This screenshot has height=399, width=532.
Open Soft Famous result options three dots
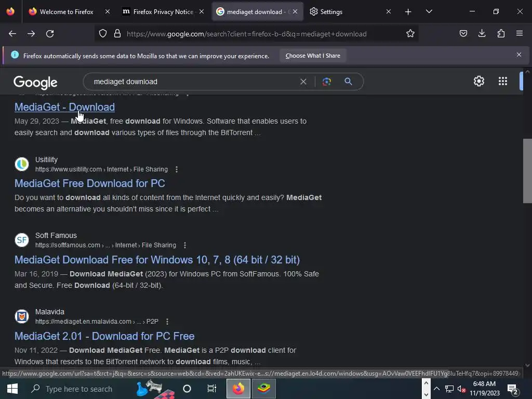[x=185, y=245]
